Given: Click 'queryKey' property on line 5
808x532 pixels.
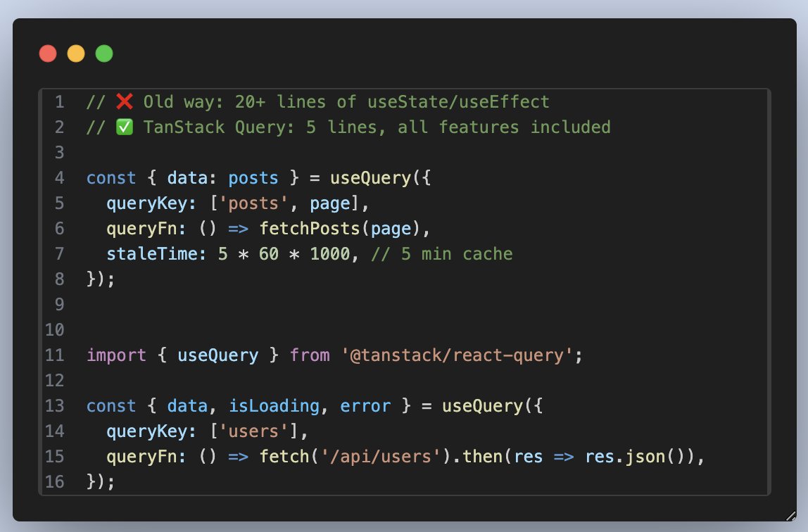Looking at the screenshot, I should [x=147, y=203].
